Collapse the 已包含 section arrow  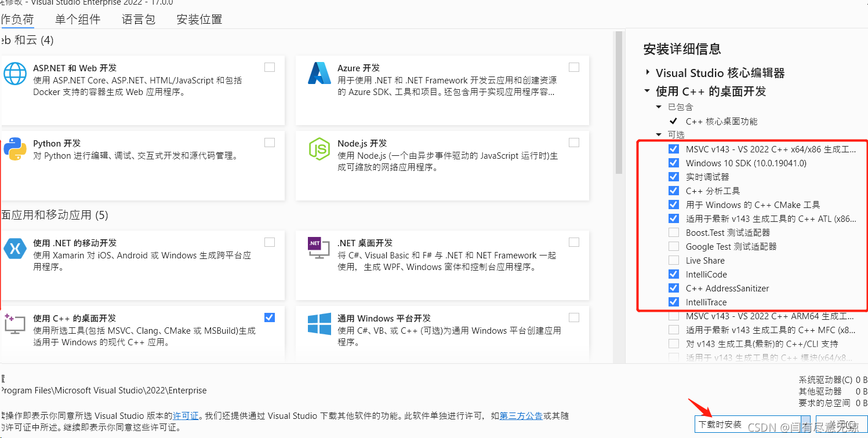point(659,107)
